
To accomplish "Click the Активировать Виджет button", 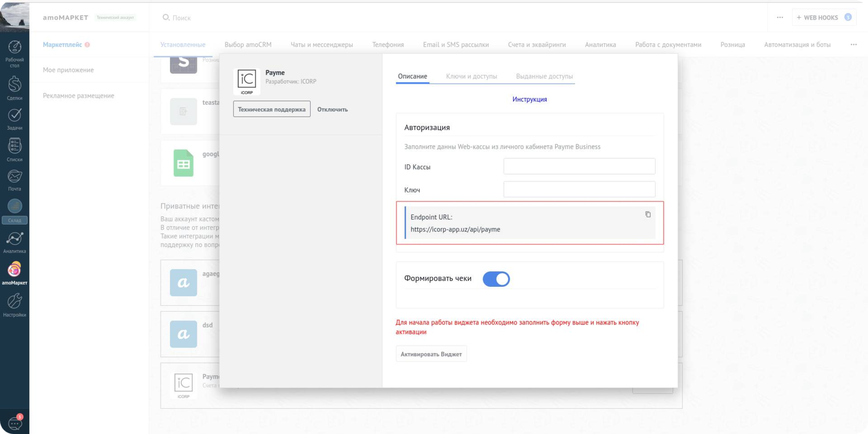I will 431,354.
